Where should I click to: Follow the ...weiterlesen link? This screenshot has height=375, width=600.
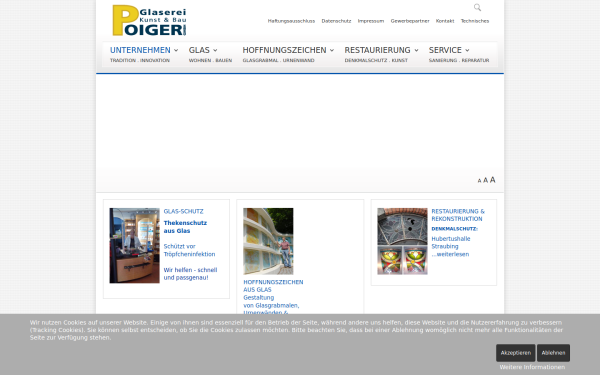pyautogui.click(x=450, y=254)
